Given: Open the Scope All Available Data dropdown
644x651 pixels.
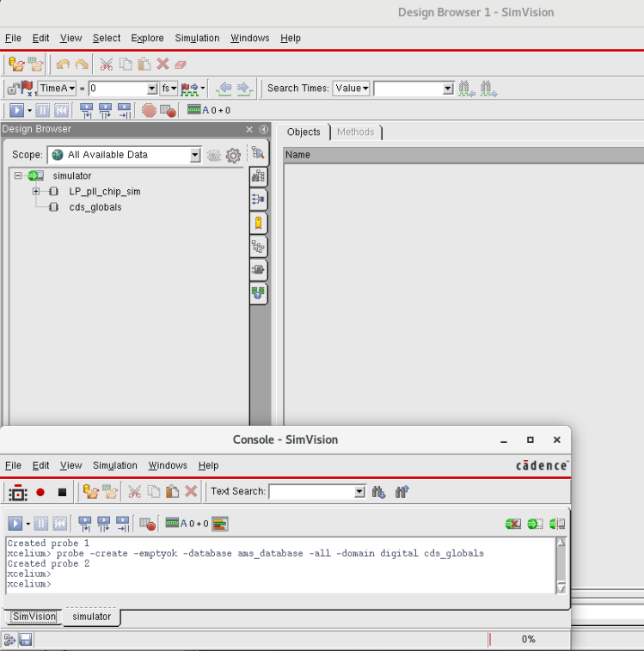Looking at the screenshot, I should 194,156.
